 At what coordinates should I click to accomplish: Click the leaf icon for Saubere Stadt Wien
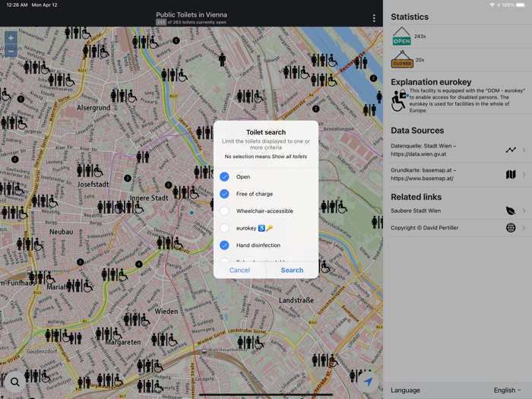[511, 211]
